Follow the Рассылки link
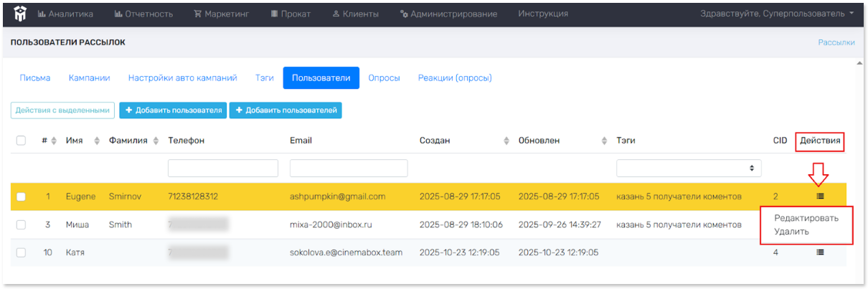The width and height of the screenshot is (868, 289). 836,42
